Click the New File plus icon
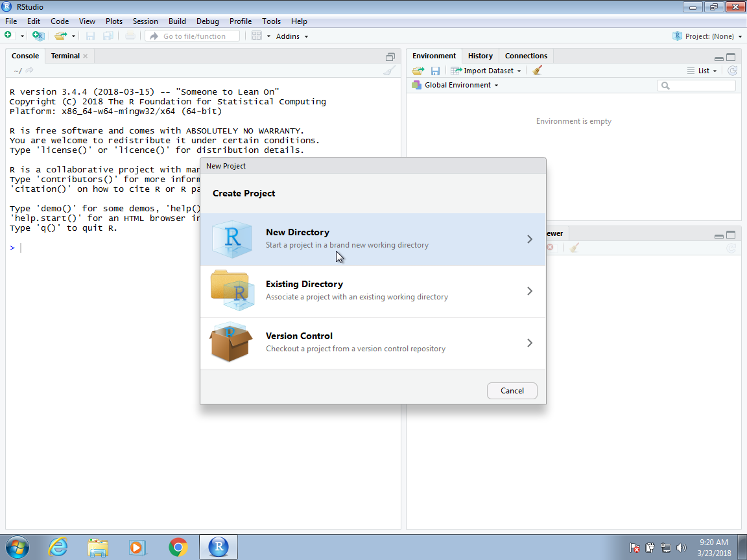Screen dimensions: 747x560 coord(8,36)
